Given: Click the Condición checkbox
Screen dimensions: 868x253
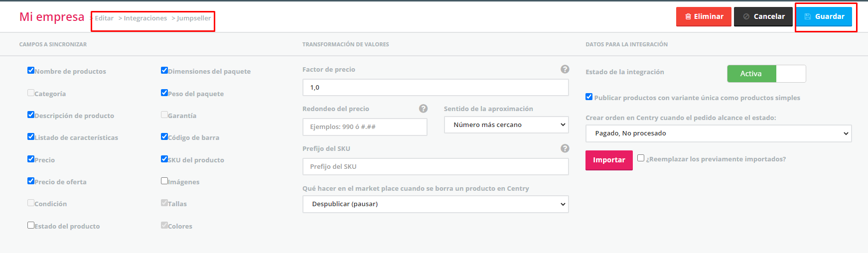Looking at the screenshot, I should point(31,203).
